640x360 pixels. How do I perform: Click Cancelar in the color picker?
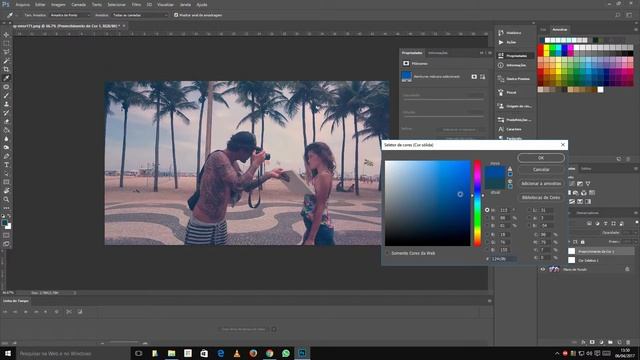[541, 169]
